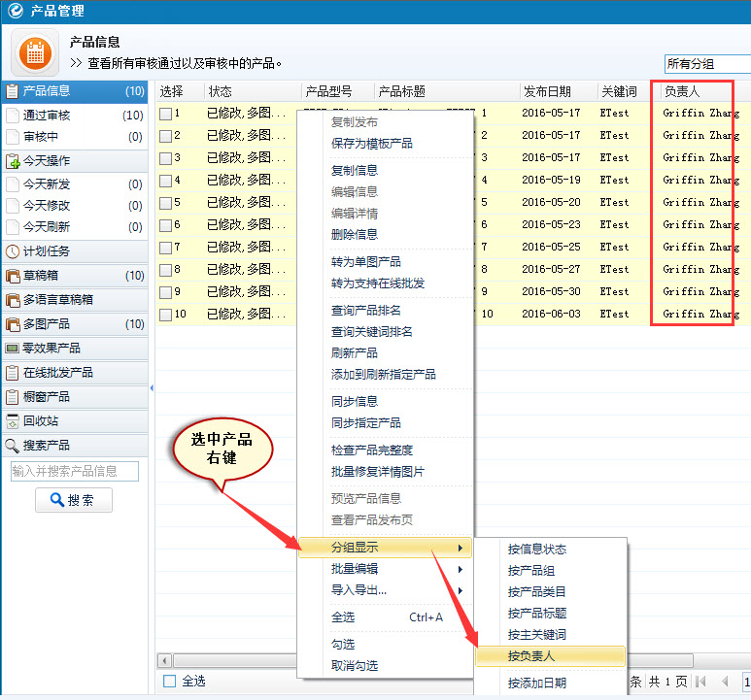The width and height of the screenshot is (751, 700).
Task: Open the 所有分组 group dropdown
Action: (x=706, y=64)
